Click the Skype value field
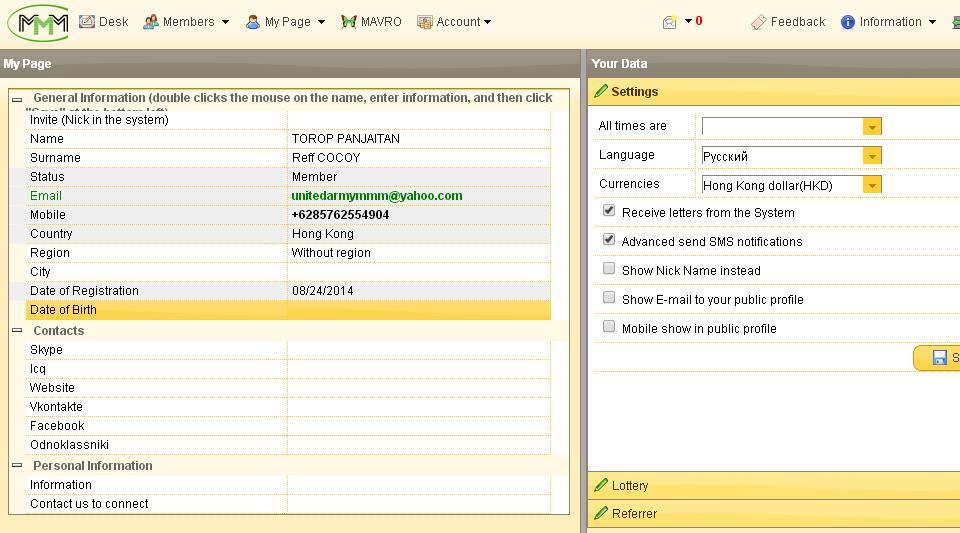Screen dimensions: 960x533 click(x=418, y=350)
